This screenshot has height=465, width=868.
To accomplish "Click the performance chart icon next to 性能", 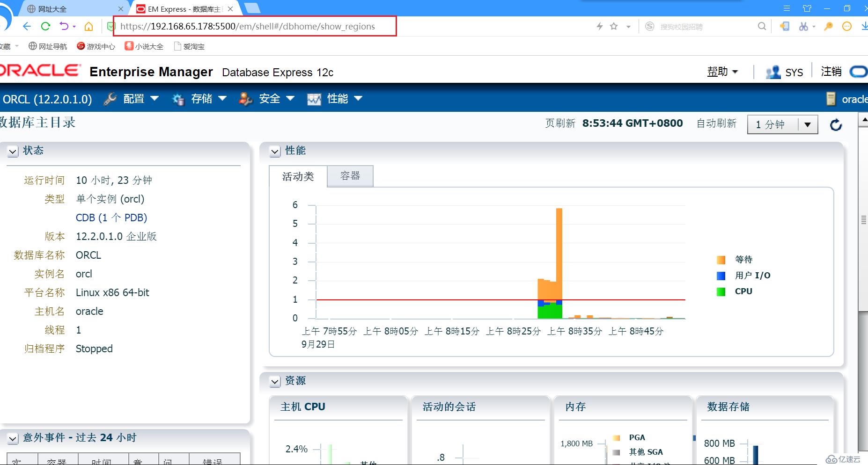I will click(314, 99).
